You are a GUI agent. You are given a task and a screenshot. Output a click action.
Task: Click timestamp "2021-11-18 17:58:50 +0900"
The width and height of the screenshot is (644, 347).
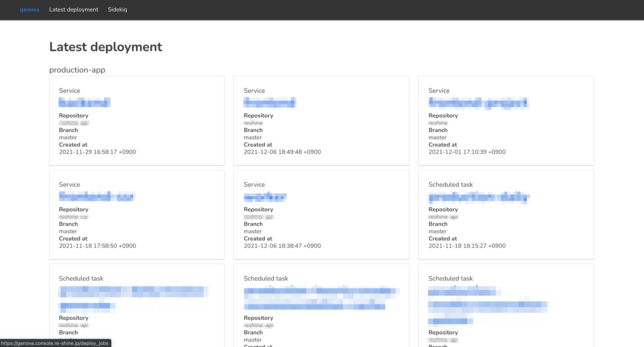pos(97,246)
